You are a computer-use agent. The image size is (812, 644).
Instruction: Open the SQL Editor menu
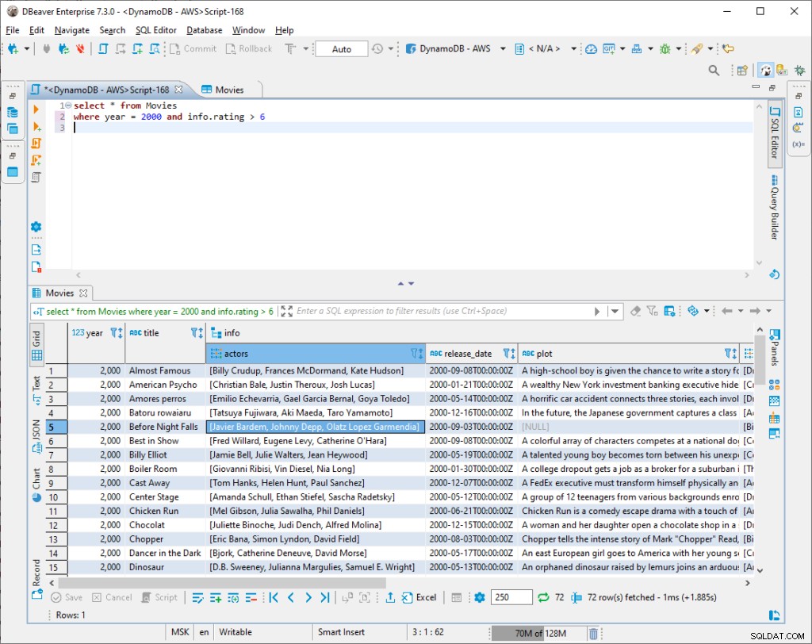(x=156, y=30)
